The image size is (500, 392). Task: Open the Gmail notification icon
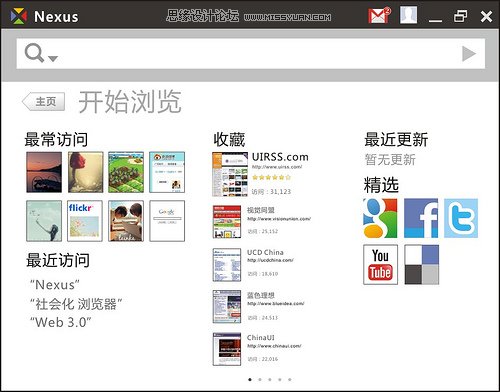tap(379, 15)
